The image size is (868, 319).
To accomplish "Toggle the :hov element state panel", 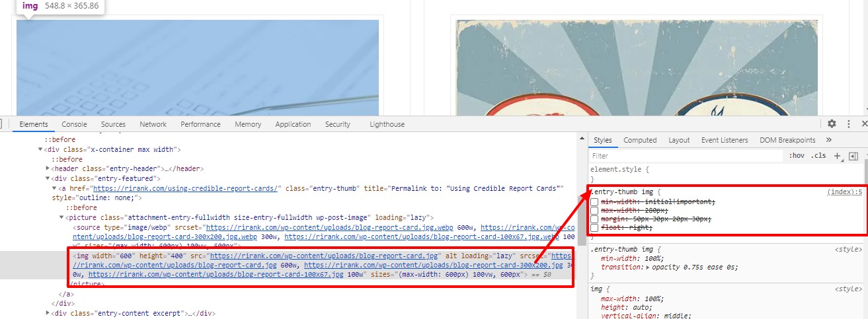I will pos(797,156).
